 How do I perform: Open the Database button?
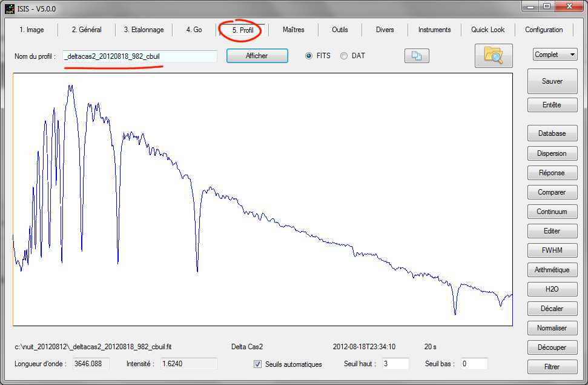tap(552, 133)
